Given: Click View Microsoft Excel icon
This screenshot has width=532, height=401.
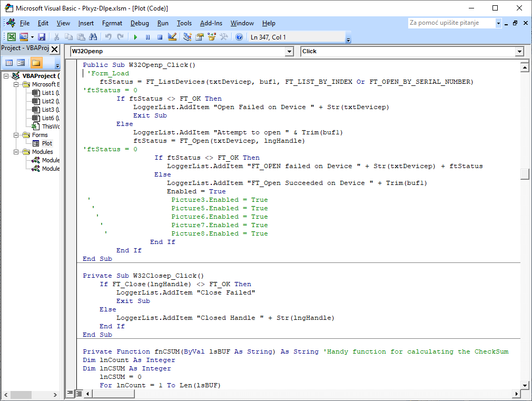Looking at the screenshot, I should 12,37.
